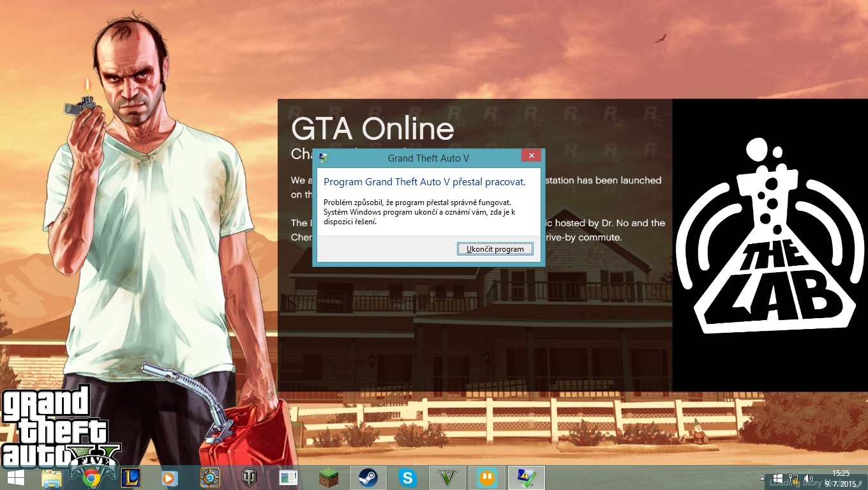
Task: Select the error report taskbar icon
Action: click(x=526, y=478)
